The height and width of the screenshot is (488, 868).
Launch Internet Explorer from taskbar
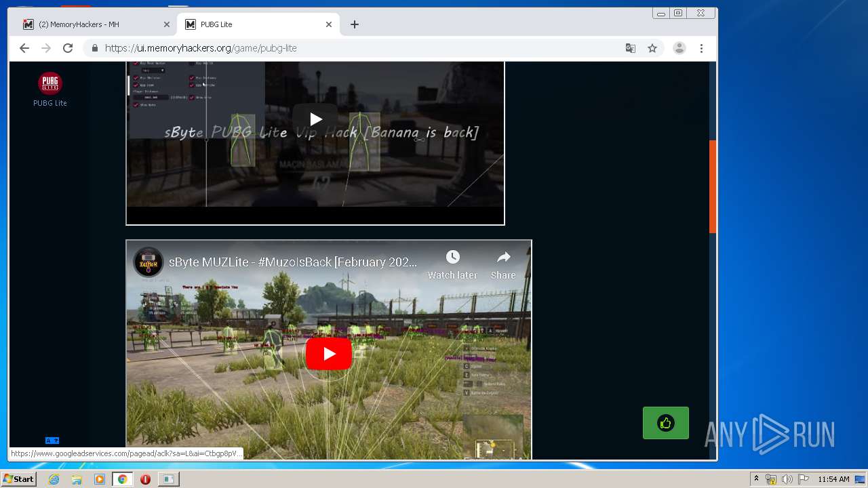(54, 479)
